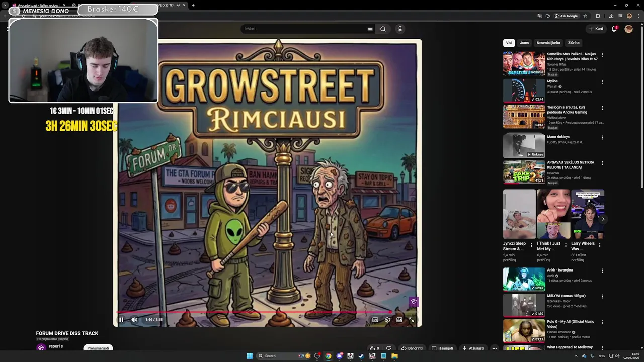Select the Jums filter chip
The width and height of the screenshot is (644, 362).
point(524,43)
